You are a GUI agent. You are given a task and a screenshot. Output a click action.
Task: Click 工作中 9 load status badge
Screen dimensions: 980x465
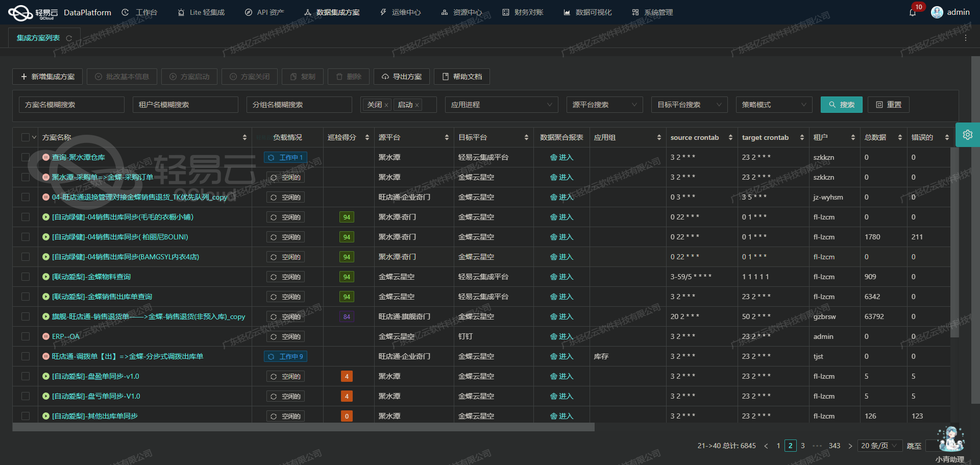coord(285,356)
